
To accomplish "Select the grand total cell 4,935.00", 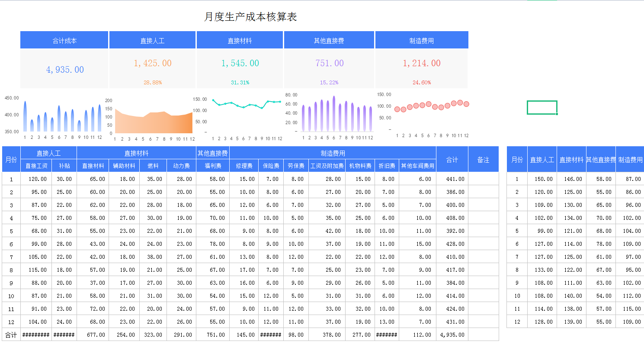I will (452, 334).
